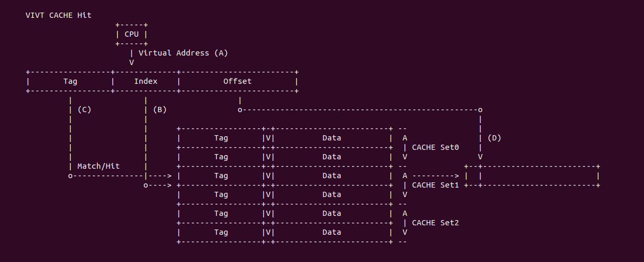The height and width of the screenshot is (262, 644).
Task: Select the CPU box at the top
Action: coord(131,34)
